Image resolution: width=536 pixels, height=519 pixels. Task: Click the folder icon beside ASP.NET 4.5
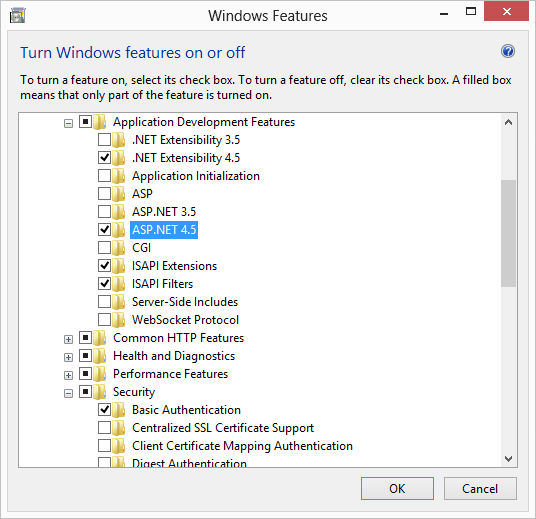click(x=119, y=229)
